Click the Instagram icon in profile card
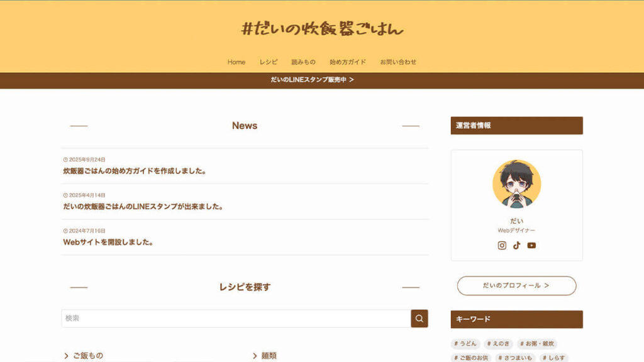 [x=502, y=246]
